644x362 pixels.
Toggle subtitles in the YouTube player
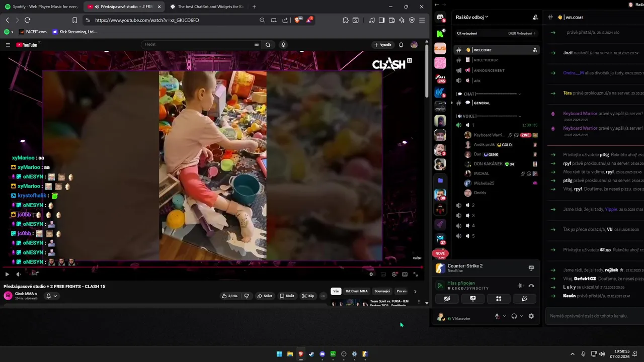383,274
